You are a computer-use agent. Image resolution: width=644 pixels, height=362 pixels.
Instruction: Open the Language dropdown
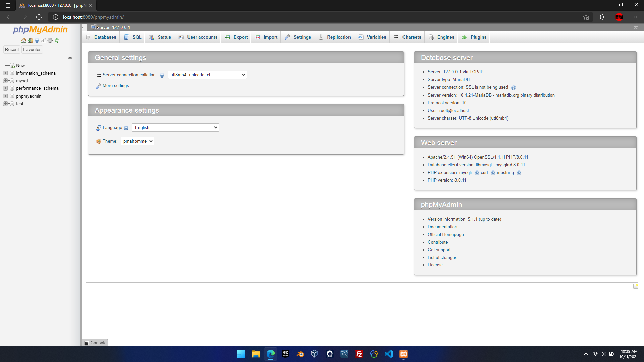tap(175, 128)
